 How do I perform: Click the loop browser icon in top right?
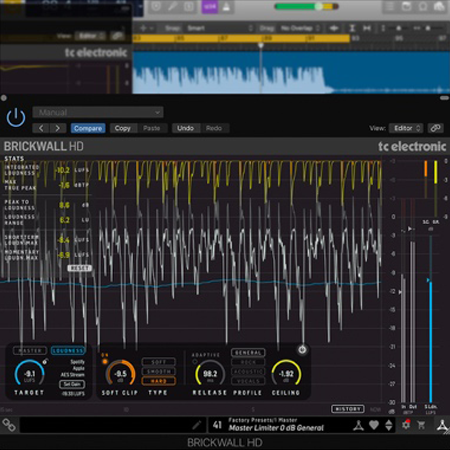click(423, 6)
